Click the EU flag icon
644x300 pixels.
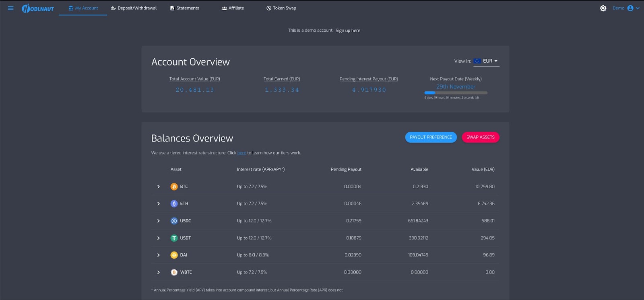coord(477,61)
